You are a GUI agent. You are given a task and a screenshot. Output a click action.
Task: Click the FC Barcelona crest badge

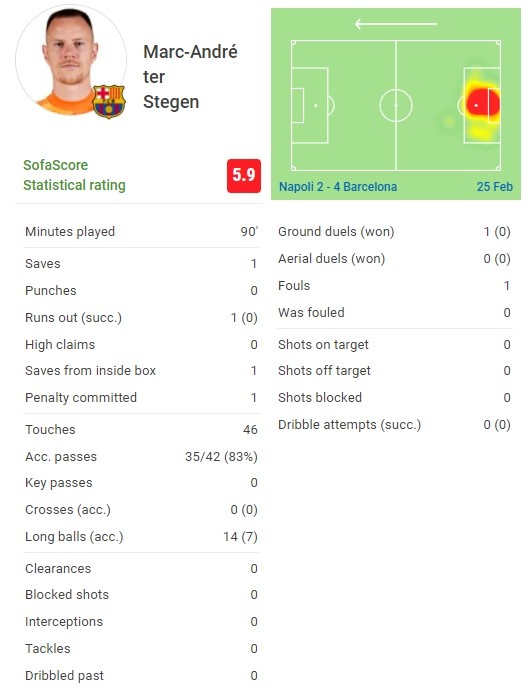tap(109, 102)
